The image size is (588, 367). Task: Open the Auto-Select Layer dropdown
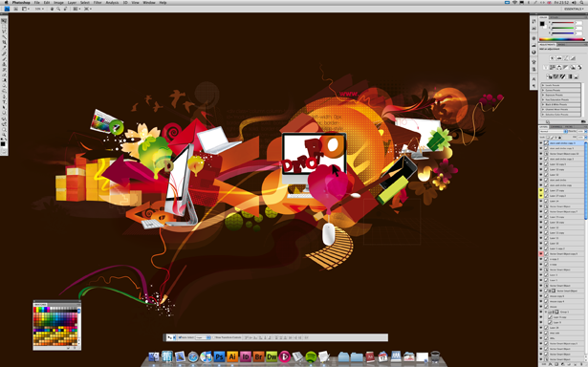click(204, 337)
